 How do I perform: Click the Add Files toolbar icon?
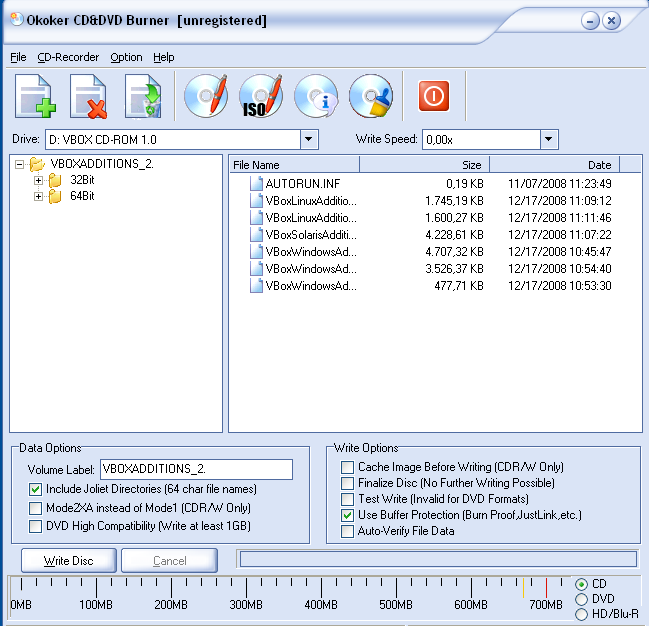[36, 96]
